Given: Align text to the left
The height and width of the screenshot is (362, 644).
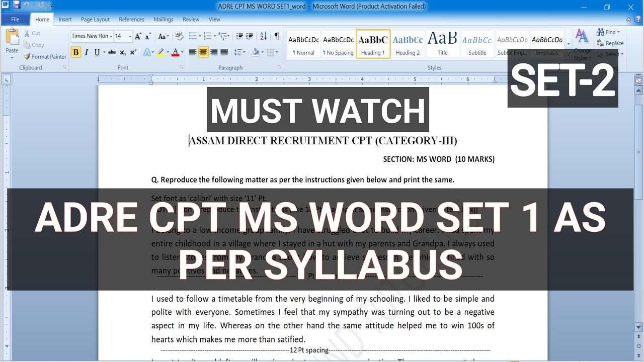Looking at the screenshot, I should 193,52.
